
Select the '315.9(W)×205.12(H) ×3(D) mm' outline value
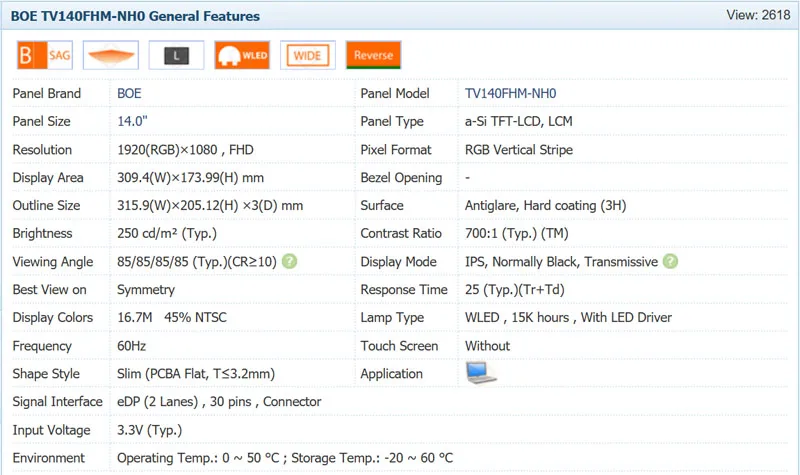coord(210,205)
